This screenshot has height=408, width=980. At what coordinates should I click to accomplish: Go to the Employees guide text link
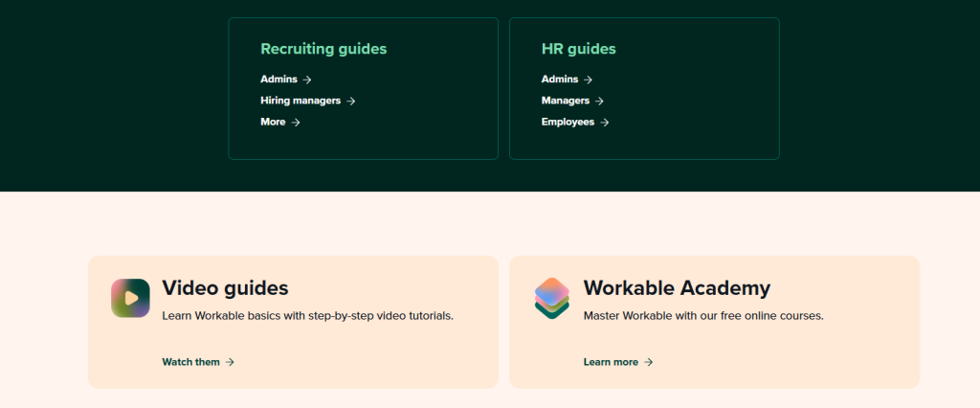pyautogui.click(x=568, y=122)
